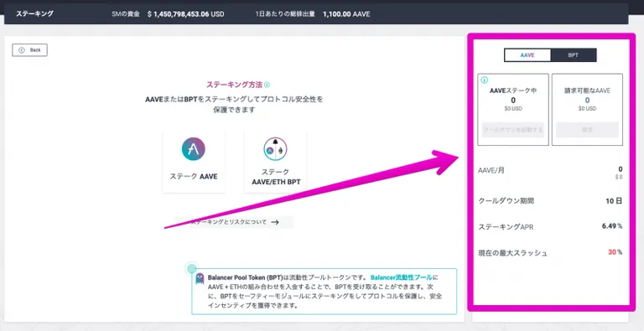Select the ステーク AAVE card
Image resolution: width=644 pixels, height=331 pixels.
[x=194, y=162]
